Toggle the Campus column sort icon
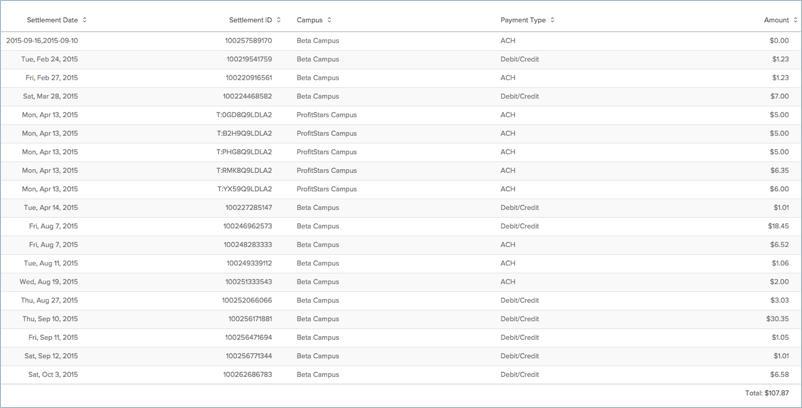802x408 pixels. (x=329, y=20)
